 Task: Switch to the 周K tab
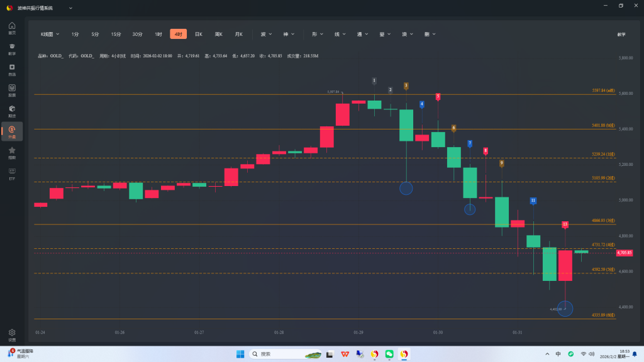click(218, 34)
